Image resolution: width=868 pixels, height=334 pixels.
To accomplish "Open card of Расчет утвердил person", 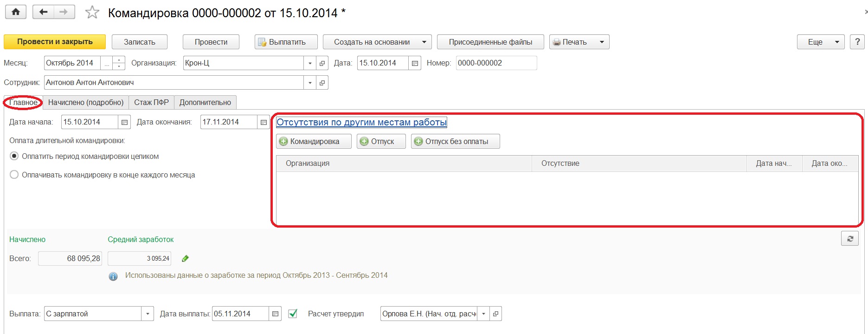I will (x=495, y=314).
